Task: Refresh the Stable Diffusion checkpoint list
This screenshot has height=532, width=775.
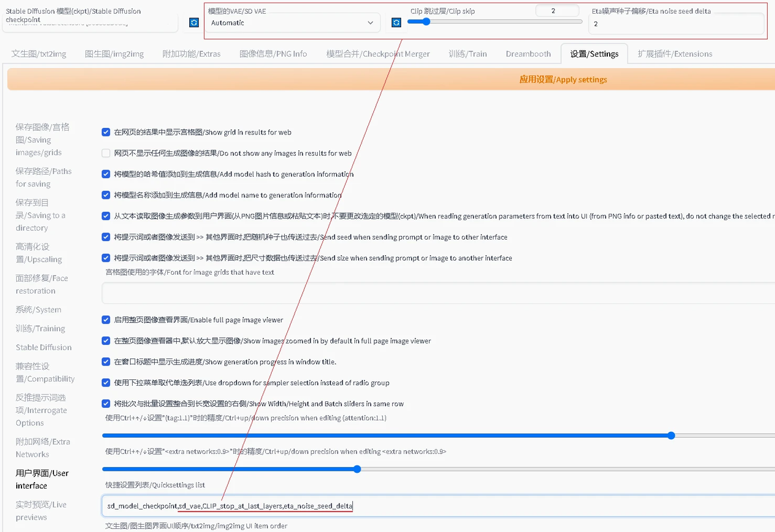Action: [x=194, y=22]
